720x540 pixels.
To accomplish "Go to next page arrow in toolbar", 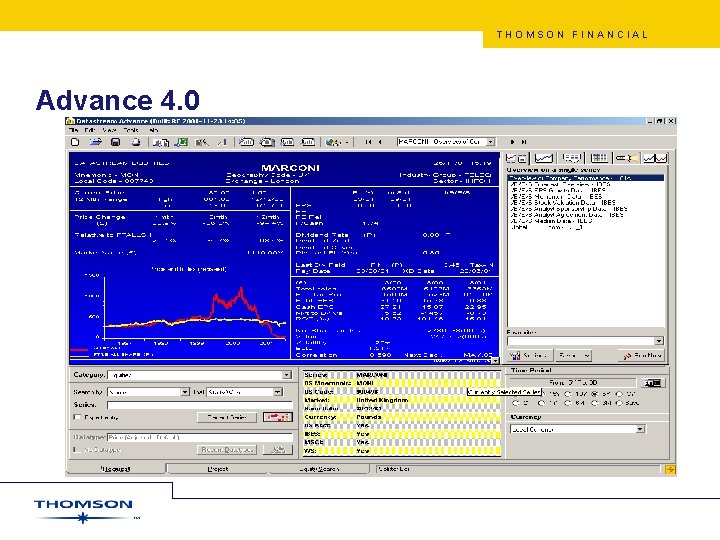I will (512, 142).
